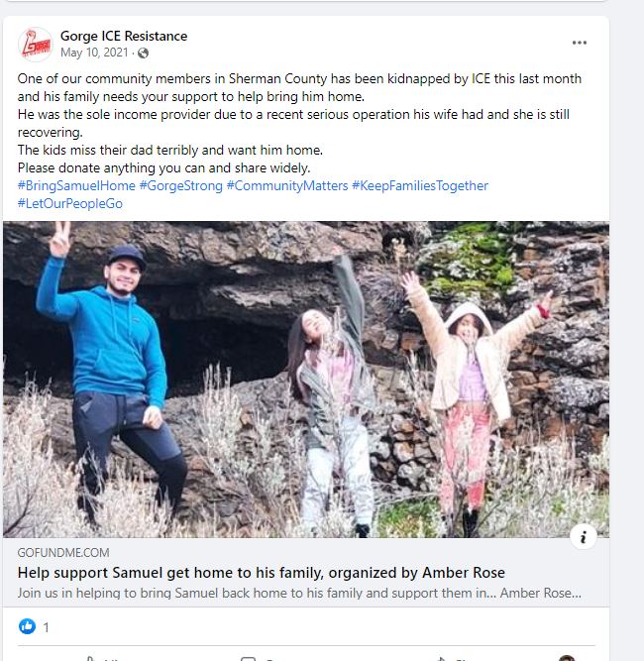Follow the #BringSamuelHome hashtag
The height and width of the screenshot is (661, 644).
pos(76,186)
